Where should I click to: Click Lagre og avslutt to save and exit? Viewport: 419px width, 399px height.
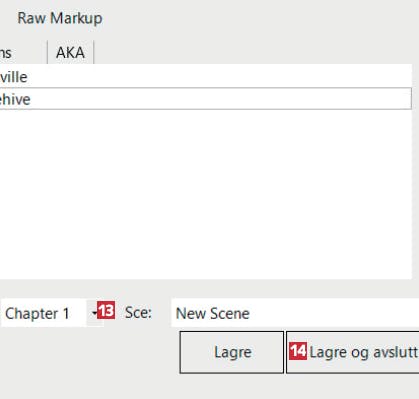pos(353,352)
